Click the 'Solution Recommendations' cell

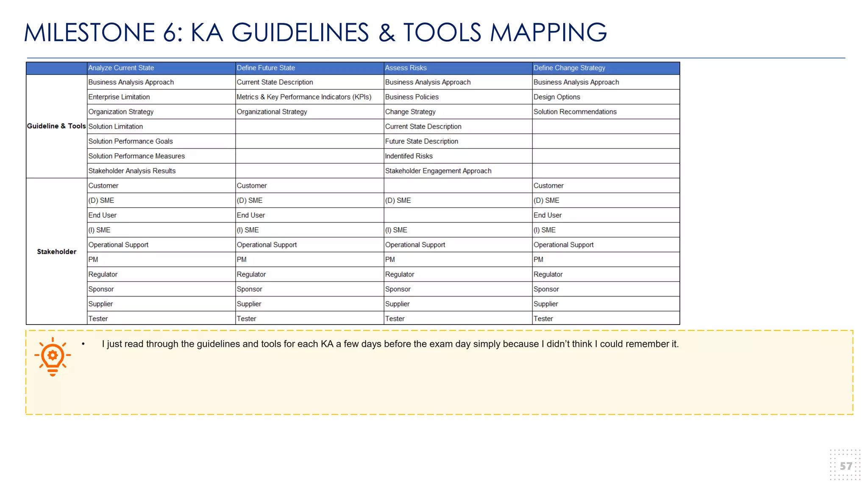pos(606,112)
